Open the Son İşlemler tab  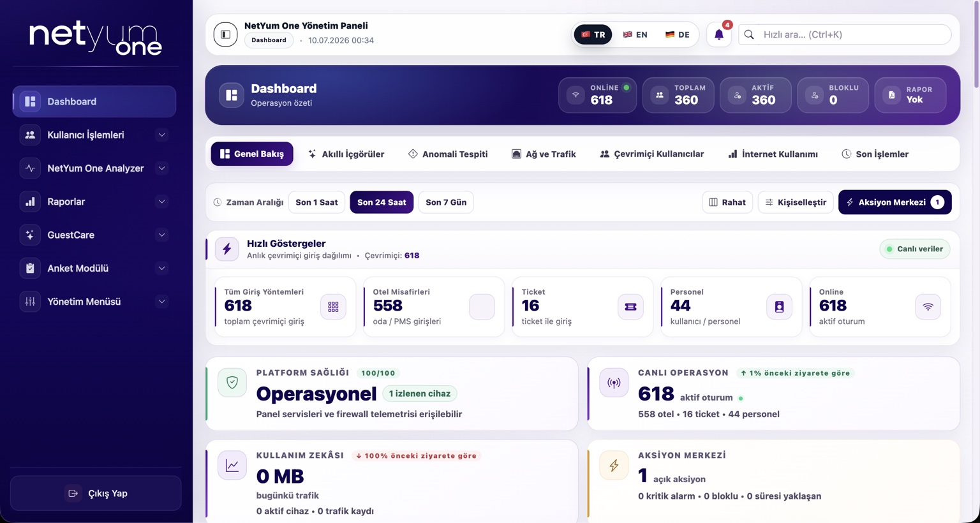pyautogui.click(x=875, y=154)
